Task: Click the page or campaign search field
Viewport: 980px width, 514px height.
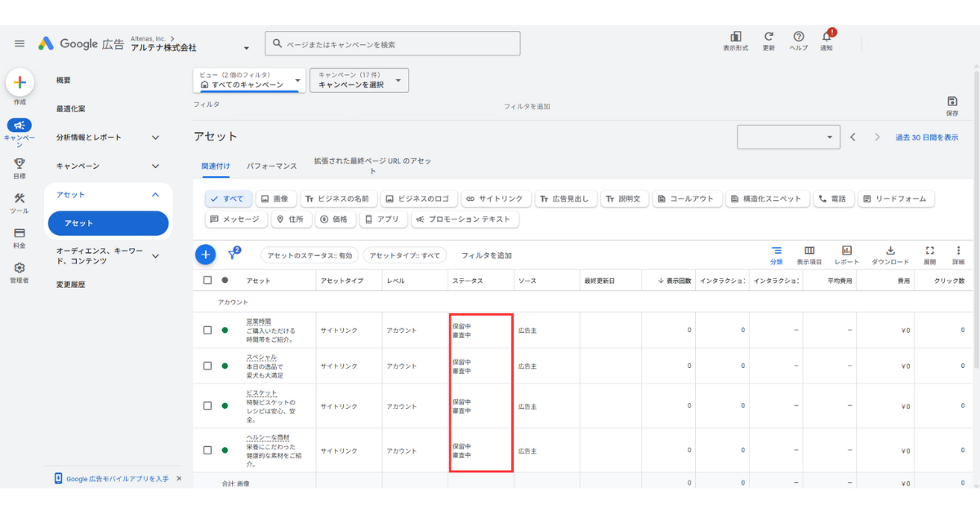Action: pyautogui.click(x=392, y=44)
